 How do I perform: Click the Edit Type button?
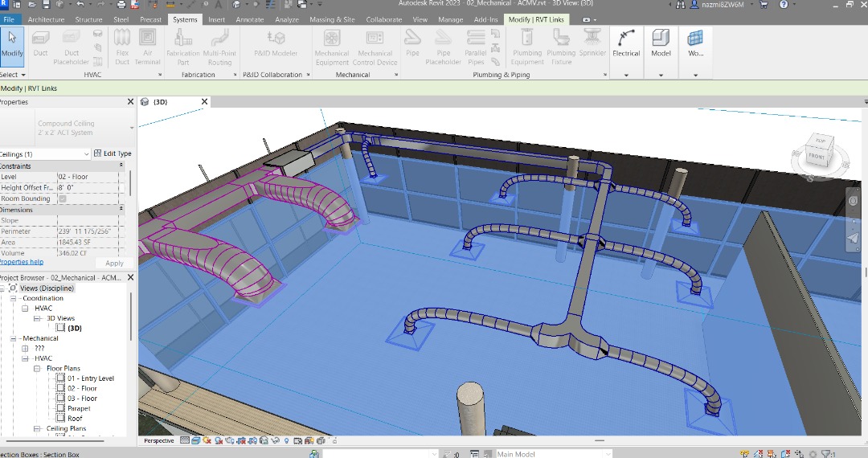(113, 153)
